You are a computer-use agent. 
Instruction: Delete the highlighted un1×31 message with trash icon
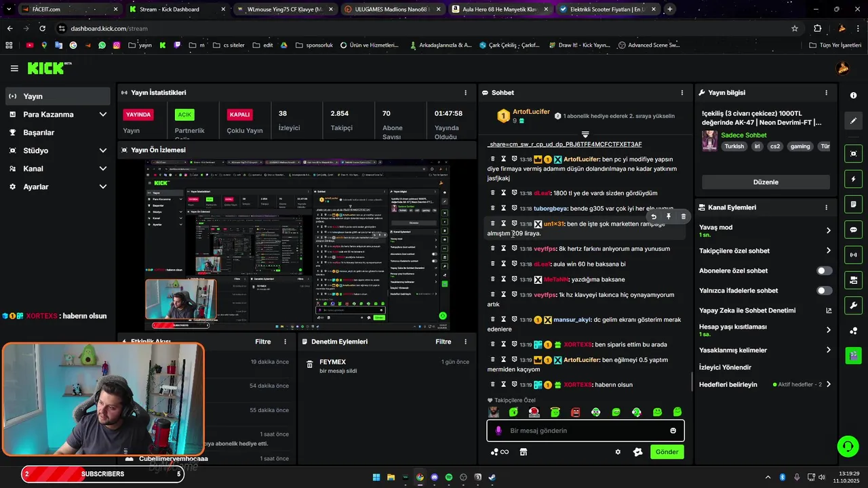pyautogui.click(x=684, y=217)
